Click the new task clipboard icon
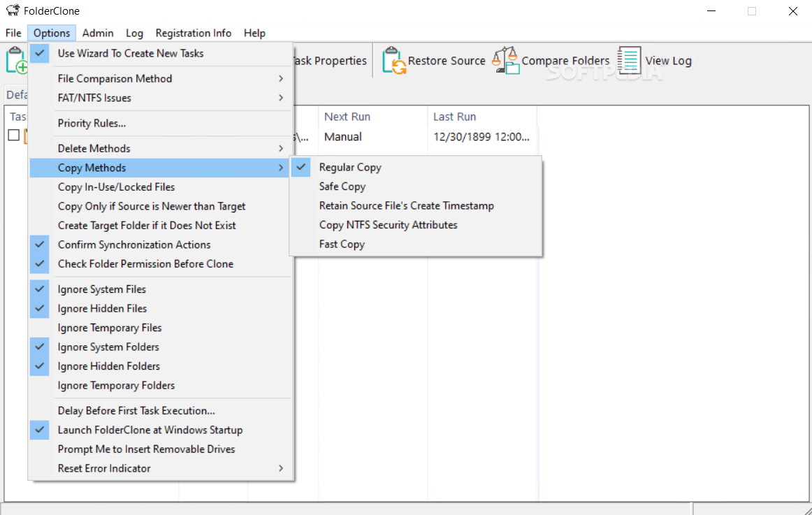The image size is (812, 515). pos(17,61)
